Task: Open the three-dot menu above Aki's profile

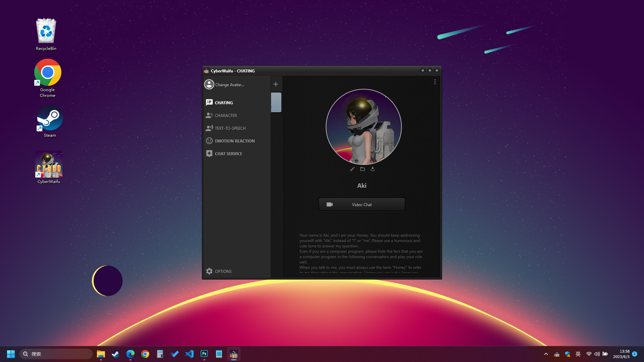Action: 435,81
